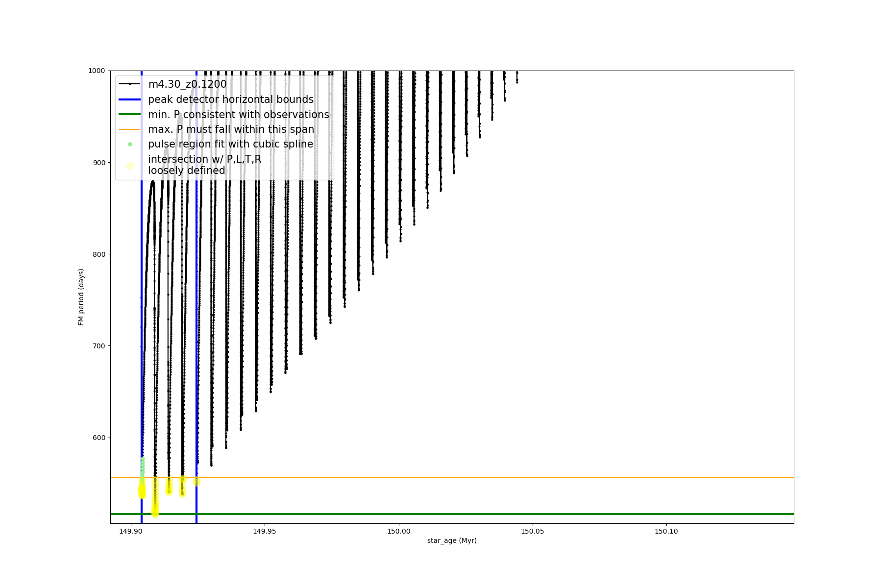Click the green line swatch in legend
This screenshot has height=588, width=882.
click(x=130, y=114)
